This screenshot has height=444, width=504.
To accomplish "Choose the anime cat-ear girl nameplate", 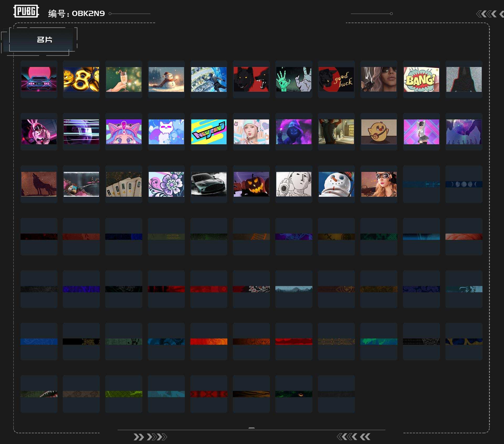I will click(x=124, y=132).
